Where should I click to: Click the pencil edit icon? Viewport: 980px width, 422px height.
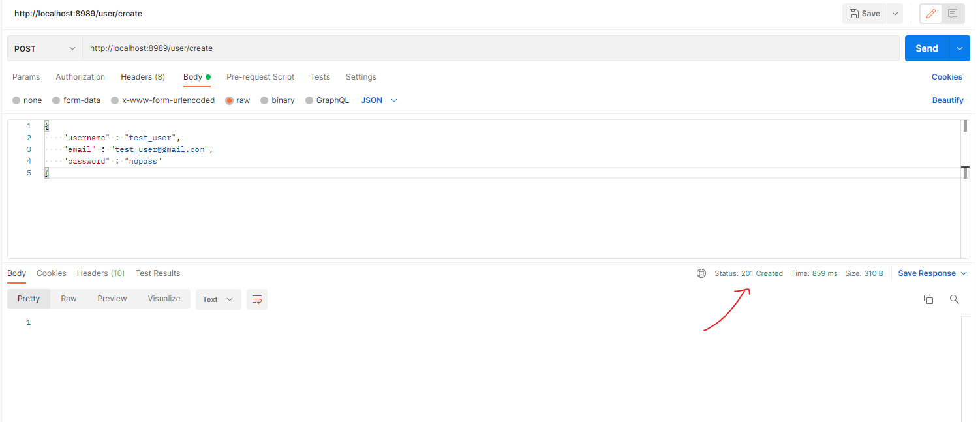931,14
